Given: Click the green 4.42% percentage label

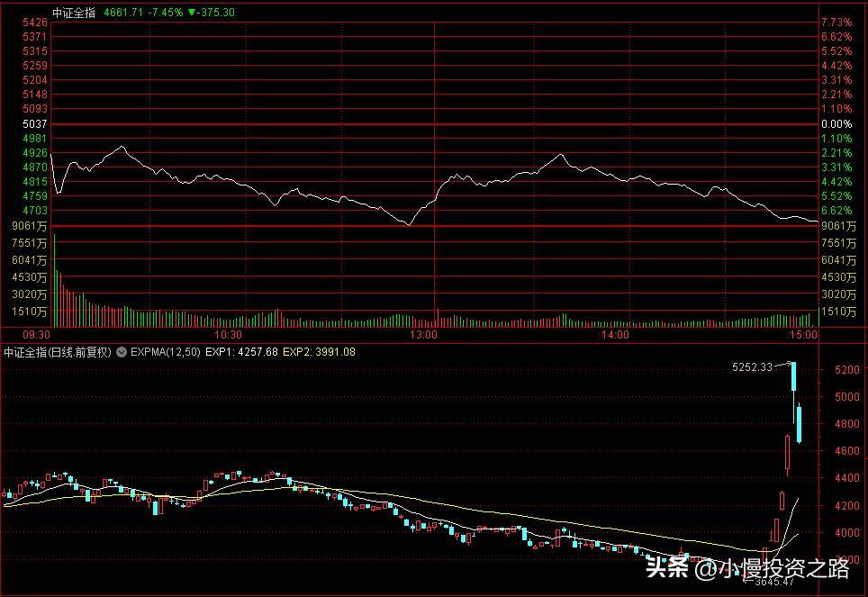Looking at the screenshot, I should pyautogui.click(x=836, y=182).
